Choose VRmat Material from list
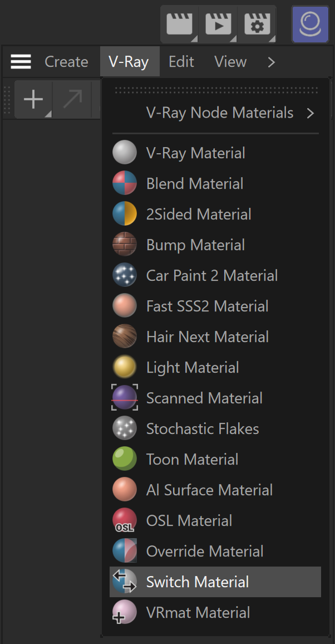 (215, 612)
